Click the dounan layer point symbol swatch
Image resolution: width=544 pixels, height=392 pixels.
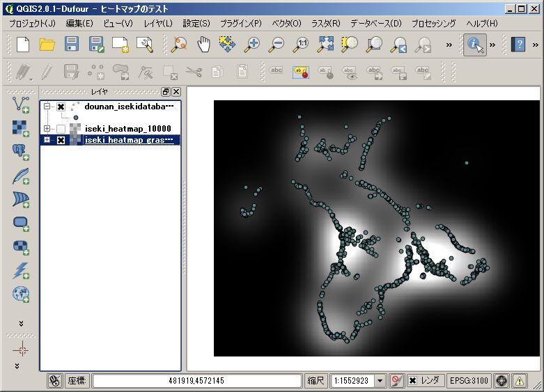(76, 118)
